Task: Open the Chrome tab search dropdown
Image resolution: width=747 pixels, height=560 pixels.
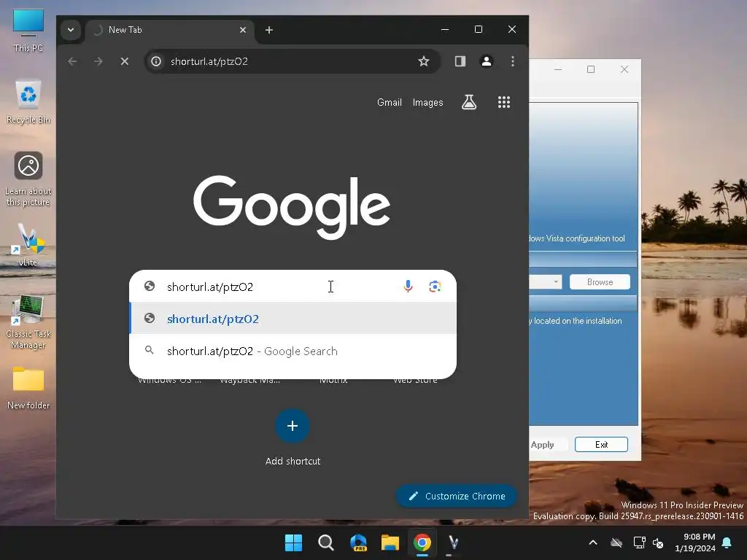Action: 71,30
